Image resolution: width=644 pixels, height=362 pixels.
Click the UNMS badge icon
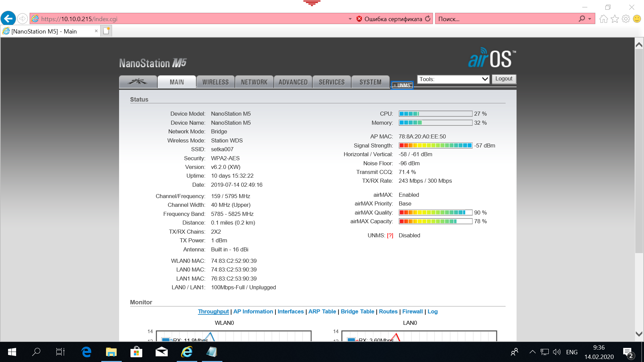tap(402, 85)
